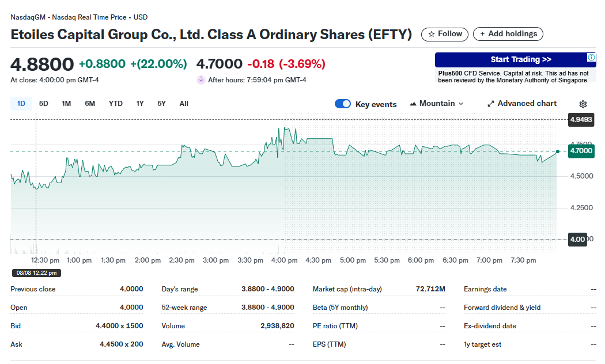605x364 pixels.
Task: Switch to 1Y chart range
Action: click(x=140, y=104)
